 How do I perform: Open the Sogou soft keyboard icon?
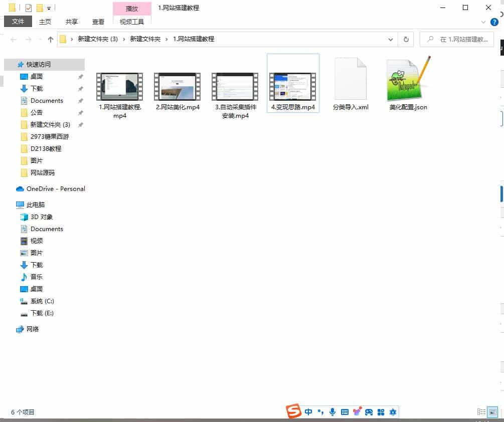coord(345,412)
